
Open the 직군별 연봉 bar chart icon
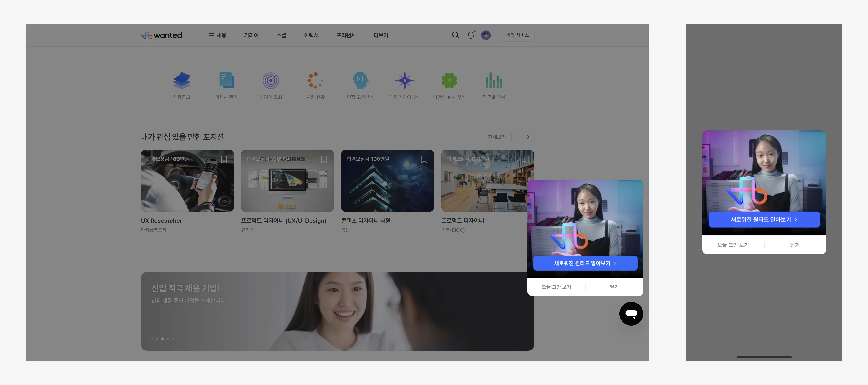click(x=494, y=81)
